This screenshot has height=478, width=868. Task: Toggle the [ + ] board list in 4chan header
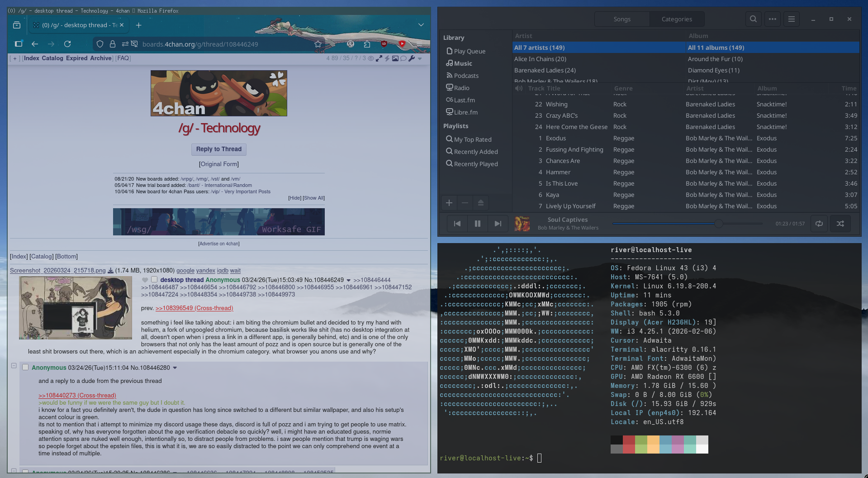[15, 58]
